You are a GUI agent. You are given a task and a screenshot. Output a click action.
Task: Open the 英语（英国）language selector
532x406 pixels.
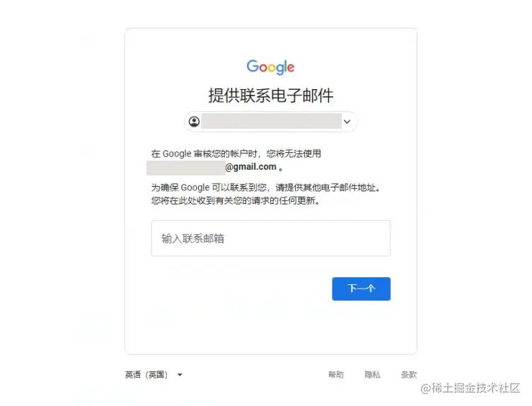154,375
